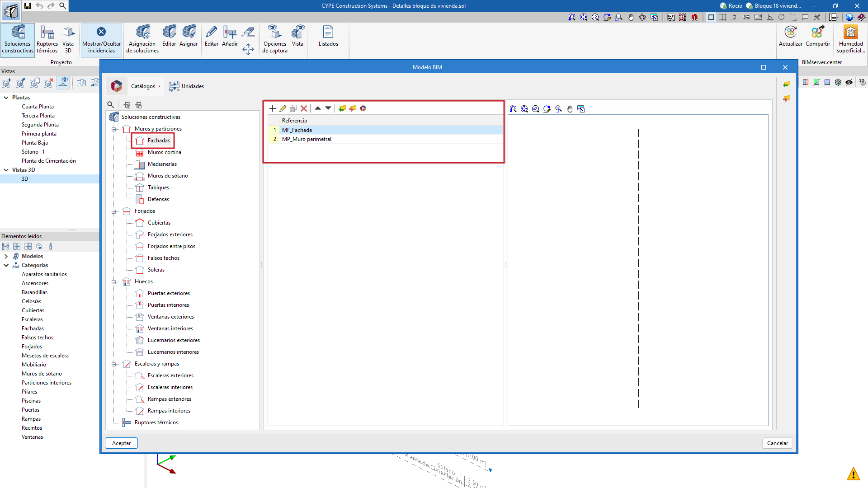Select the MP_Muro perimetral row

[x=307, y=139]
